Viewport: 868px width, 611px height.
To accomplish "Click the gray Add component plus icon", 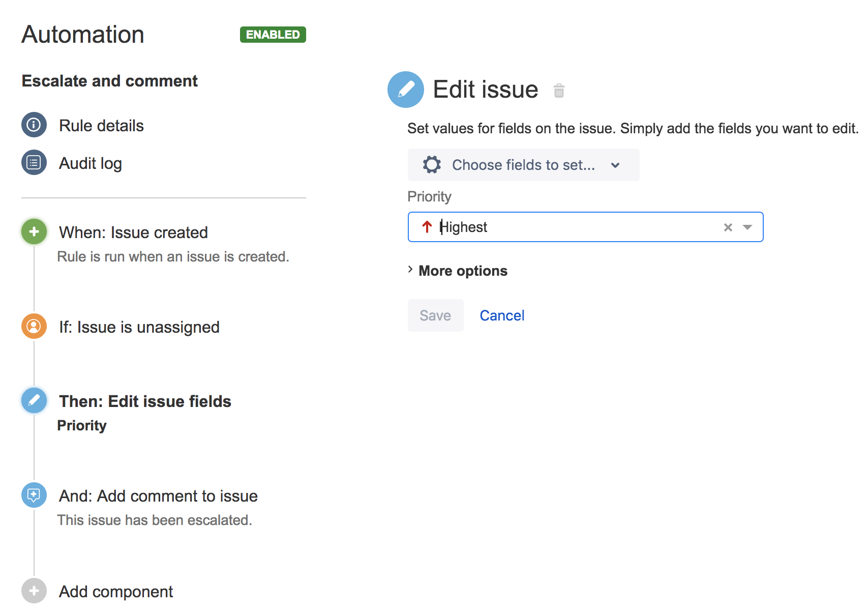I will tap(34, 591).
